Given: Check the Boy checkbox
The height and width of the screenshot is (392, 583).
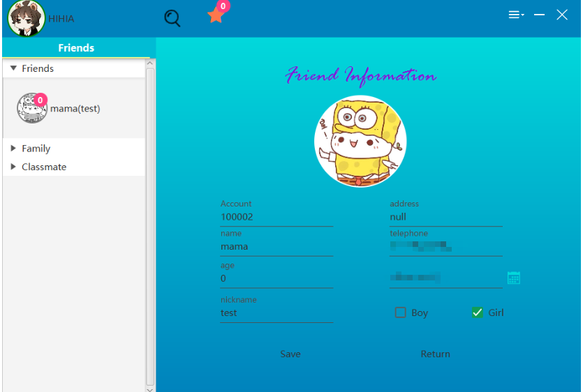Looking at the screenshot, I should tap(401, 312).
